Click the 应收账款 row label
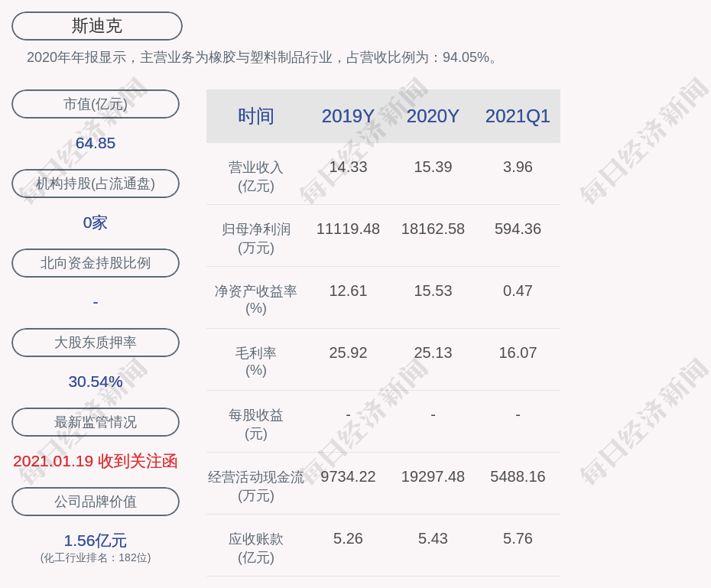 pos(256,548)
